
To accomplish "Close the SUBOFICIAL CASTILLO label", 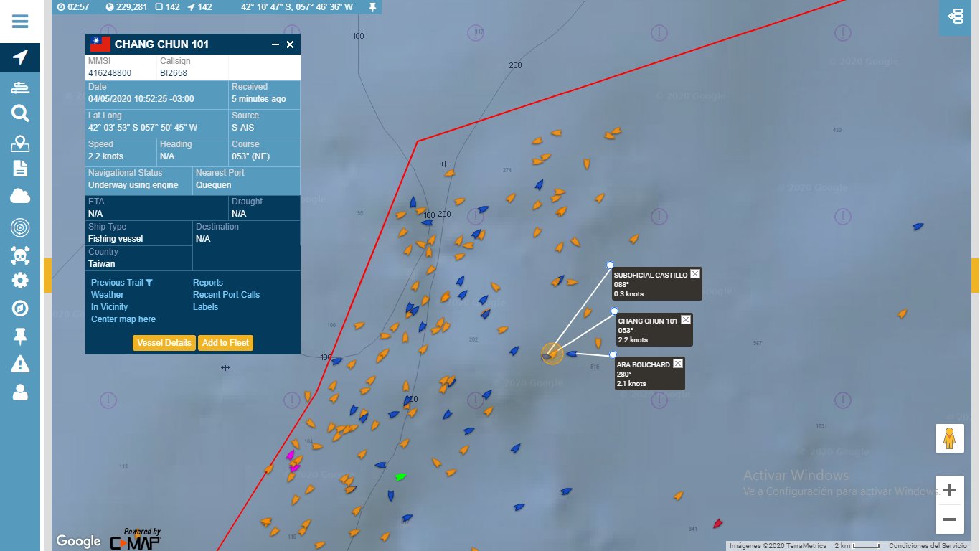I will pos(695,274).
